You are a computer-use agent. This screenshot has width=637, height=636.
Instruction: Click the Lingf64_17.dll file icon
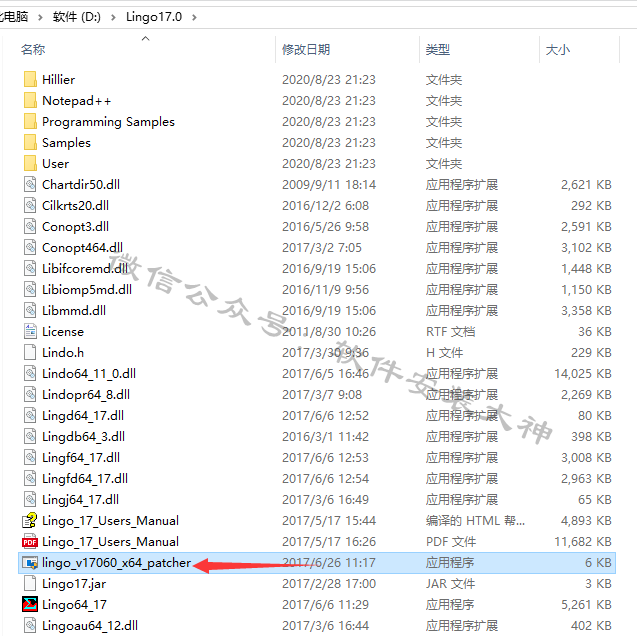tap(30, 458)
